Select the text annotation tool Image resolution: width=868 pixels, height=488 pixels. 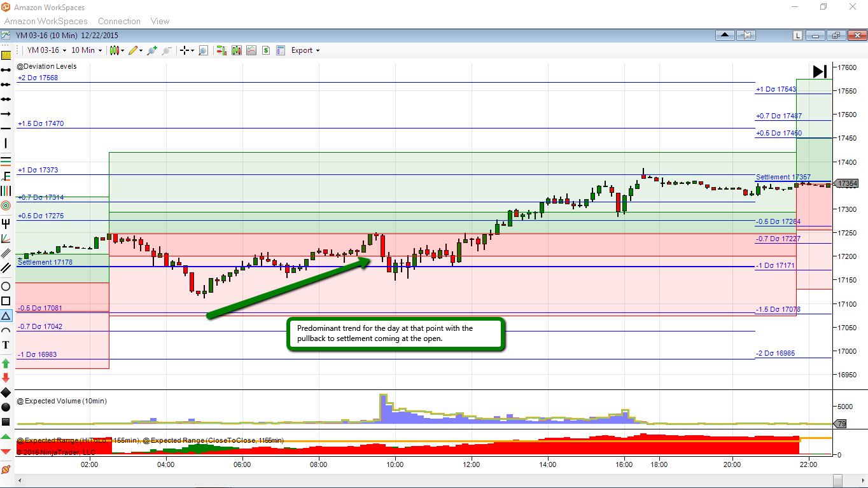pos(6,345)
